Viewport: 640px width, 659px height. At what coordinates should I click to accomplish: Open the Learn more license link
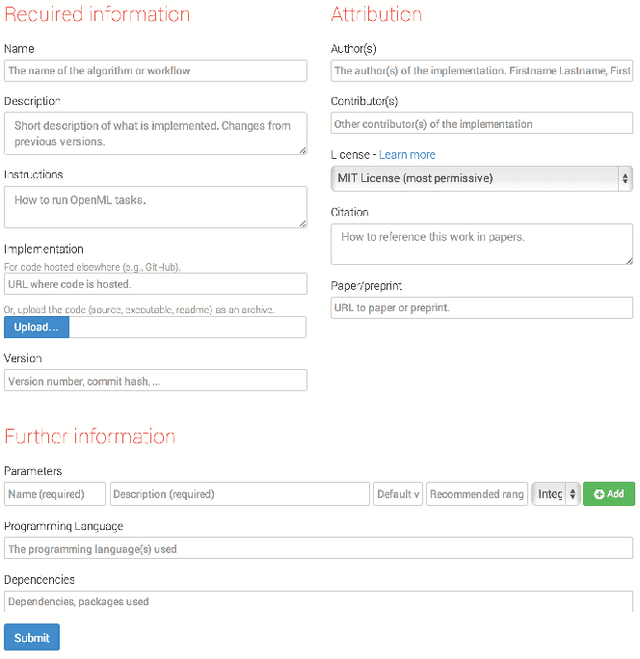coord(407,155)
